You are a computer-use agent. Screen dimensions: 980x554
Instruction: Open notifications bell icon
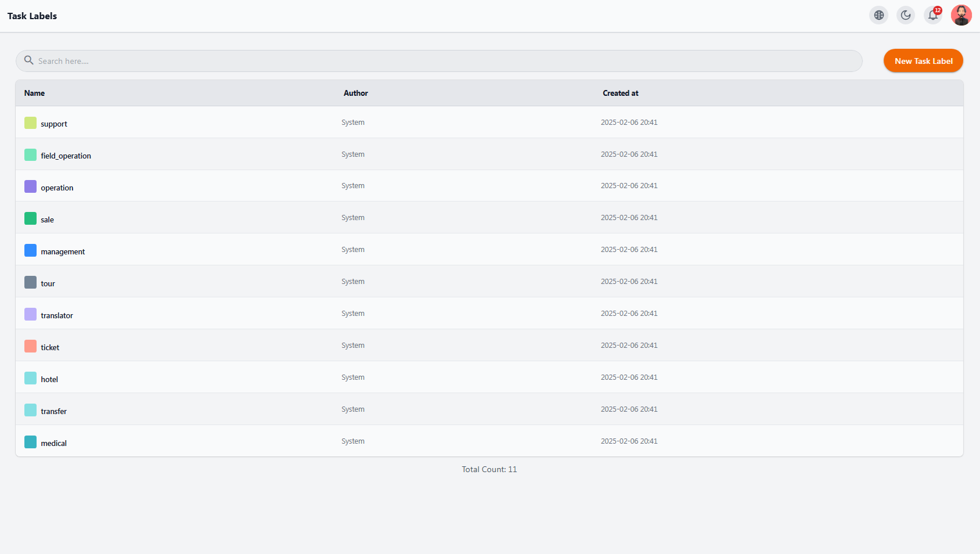click(933, 15)
